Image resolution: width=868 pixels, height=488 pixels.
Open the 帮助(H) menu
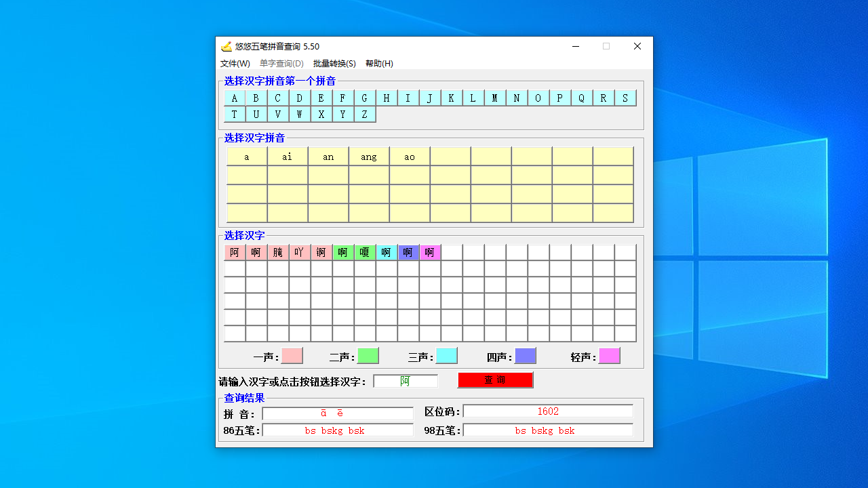pyautogui.click(x=379, y=63)
